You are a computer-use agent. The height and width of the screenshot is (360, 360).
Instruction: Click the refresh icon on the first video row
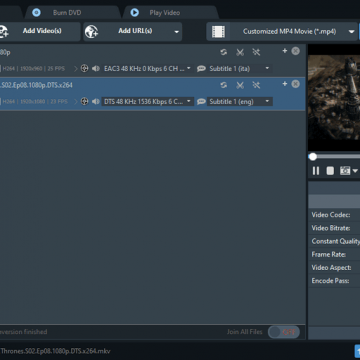click(x=224, y=52)
